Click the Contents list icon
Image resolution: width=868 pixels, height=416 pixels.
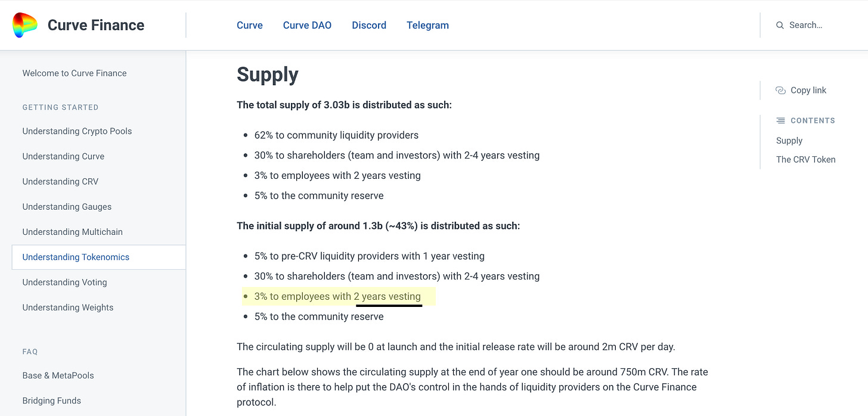tap(780, 120)
